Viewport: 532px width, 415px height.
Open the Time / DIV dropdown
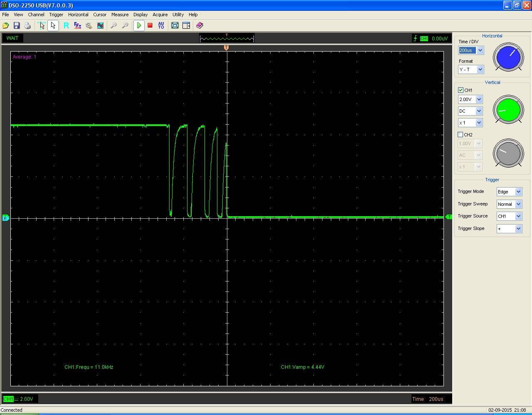[480, 50]
